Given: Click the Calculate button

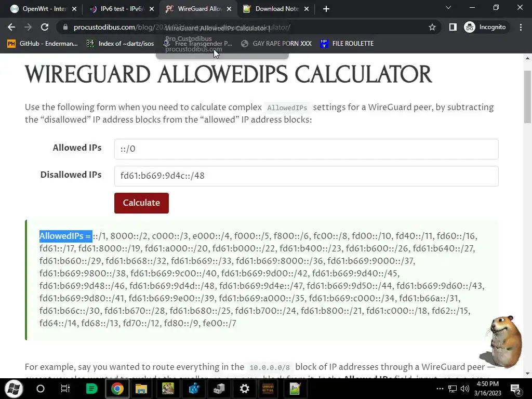Looking at the screenshot, I should point(141,203).
